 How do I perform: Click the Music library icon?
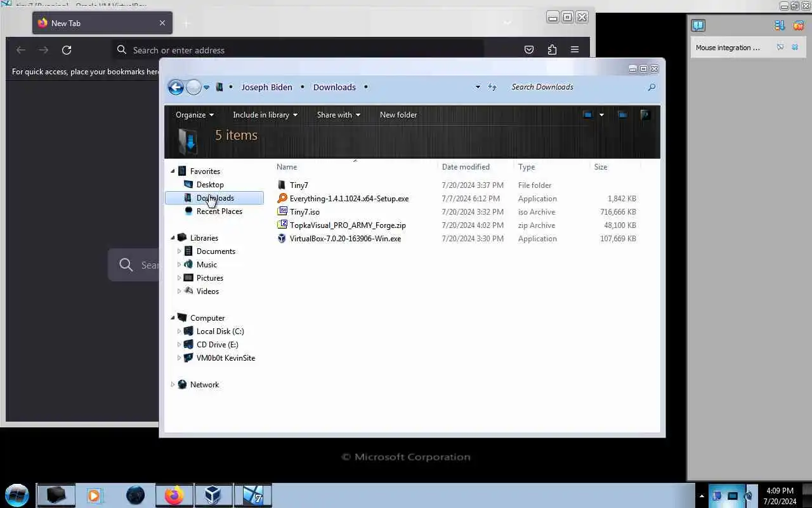pos(188,265)
